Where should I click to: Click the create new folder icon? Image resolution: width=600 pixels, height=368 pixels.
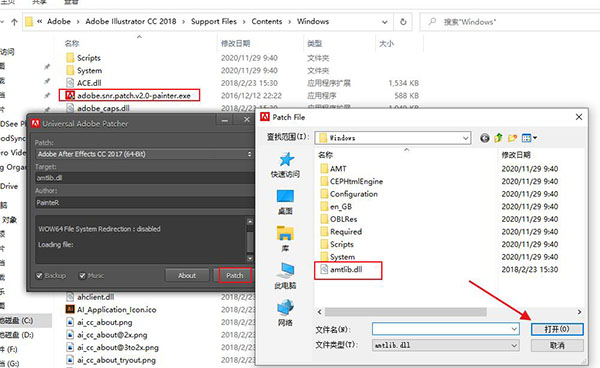point(512,138)
